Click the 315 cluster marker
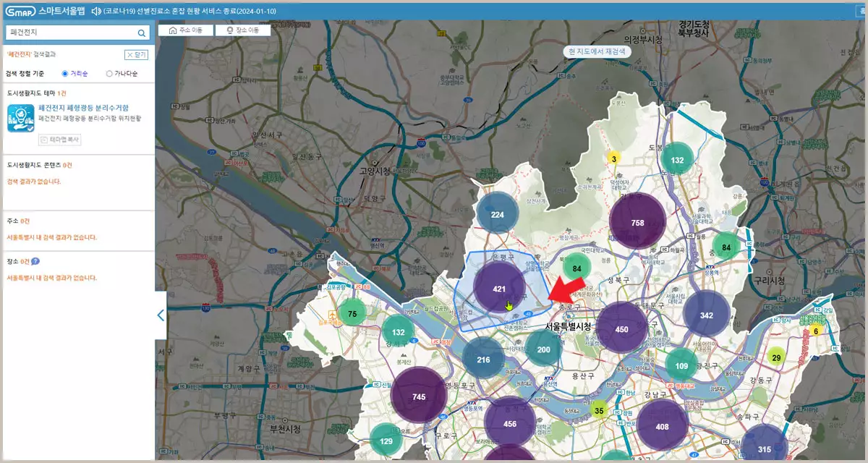Viewport: 868px width, 463px height. click(765, 449)
